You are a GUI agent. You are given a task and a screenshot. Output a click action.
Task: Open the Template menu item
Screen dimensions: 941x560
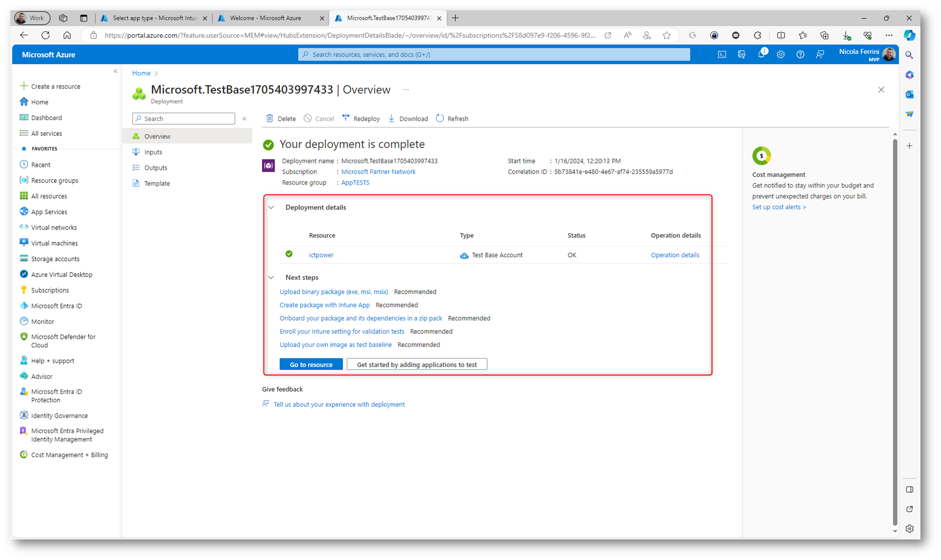click(157, 184)
